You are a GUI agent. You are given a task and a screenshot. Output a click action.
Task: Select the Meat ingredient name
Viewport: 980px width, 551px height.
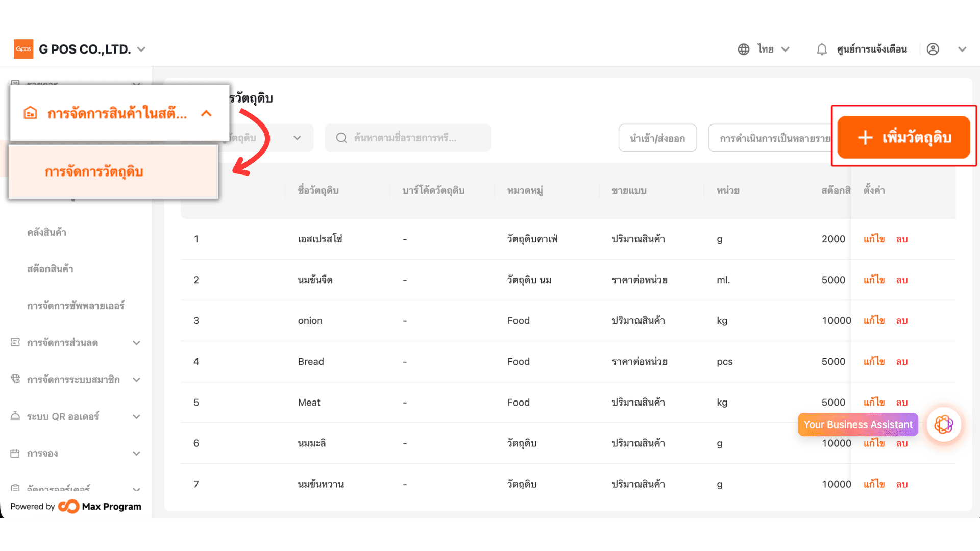[x=309, y=402]
